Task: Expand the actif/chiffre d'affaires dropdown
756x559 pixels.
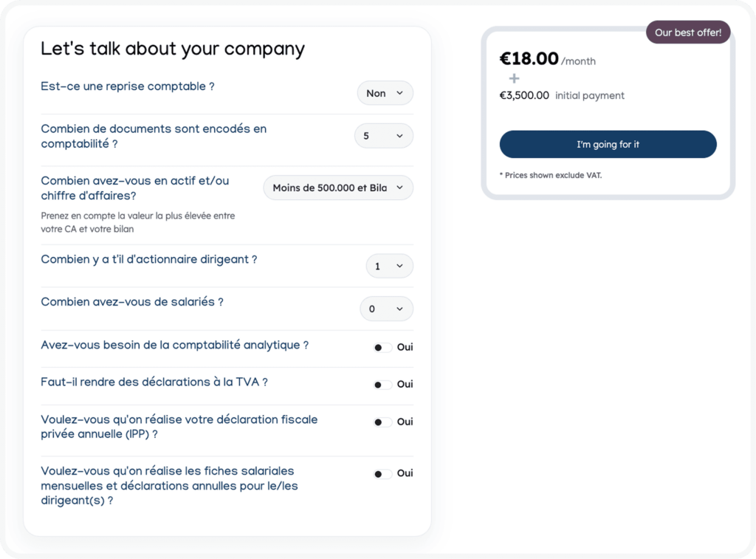Action: click(338, 188)
